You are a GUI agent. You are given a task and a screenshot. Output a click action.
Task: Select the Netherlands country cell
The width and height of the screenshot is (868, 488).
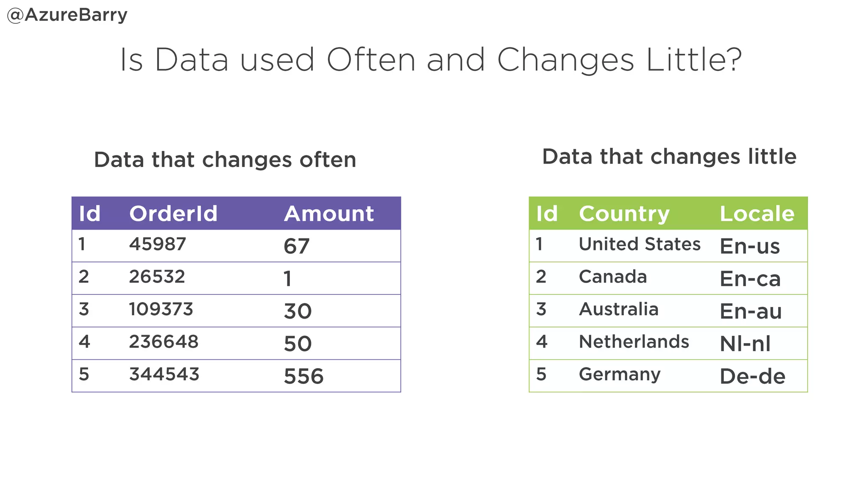[634, 341]
